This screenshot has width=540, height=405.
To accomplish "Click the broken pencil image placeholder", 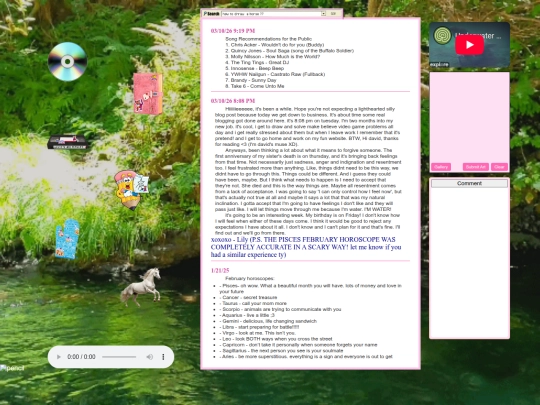I will (12, 368).
